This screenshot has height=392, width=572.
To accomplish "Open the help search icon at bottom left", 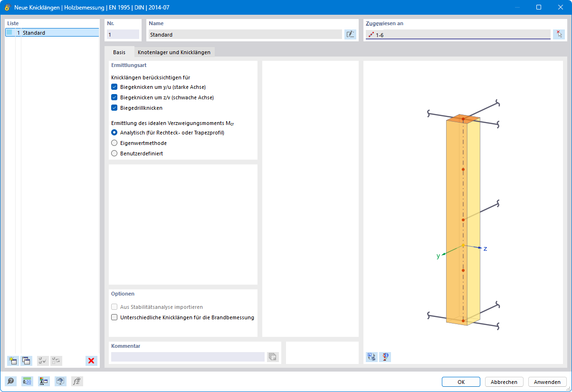I will (10, 381).
